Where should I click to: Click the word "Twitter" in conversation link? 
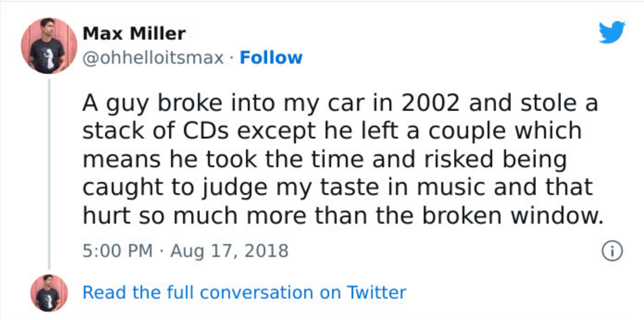376,293
